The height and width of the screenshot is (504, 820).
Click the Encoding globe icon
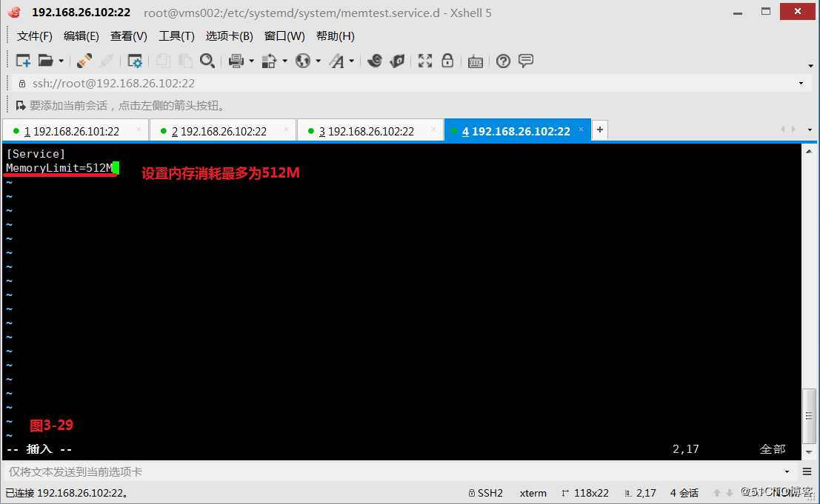click(303, 61)
